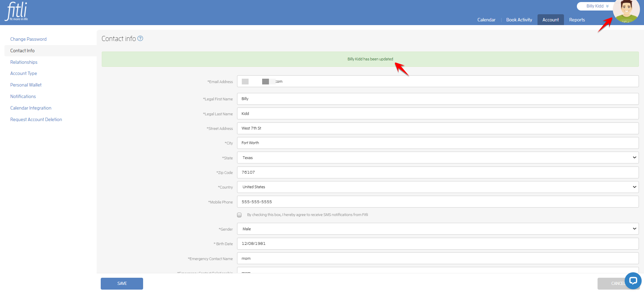The height and width of the screenshot is (293, 644).
Task: Click the Zip Code field
Action: 438,172
